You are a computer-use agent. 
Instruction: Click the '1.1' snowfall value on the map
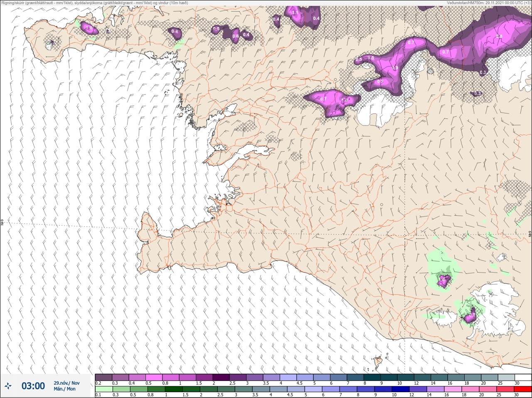click(295, 13)
